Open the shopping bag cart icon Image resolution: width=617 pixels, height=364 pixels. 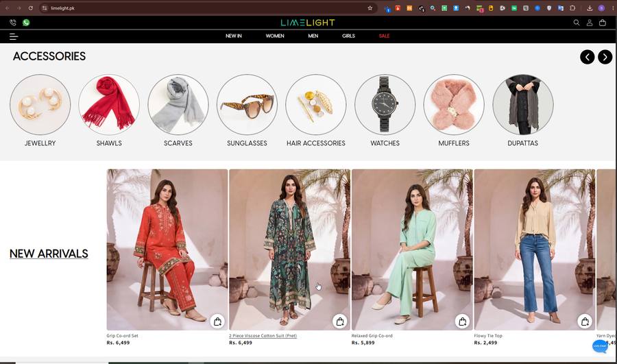[603, 23]
